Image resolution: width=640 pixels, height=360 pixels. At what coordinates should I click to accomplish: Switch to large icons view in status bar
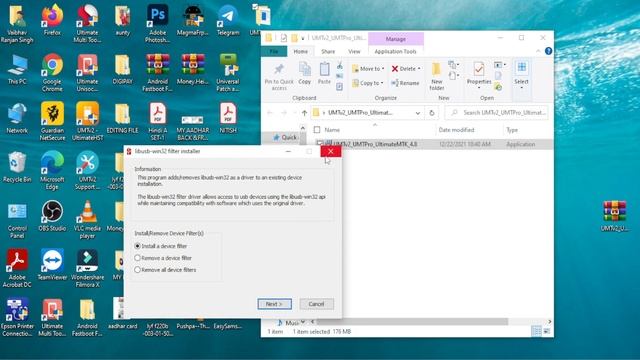[x=547, y=331]
